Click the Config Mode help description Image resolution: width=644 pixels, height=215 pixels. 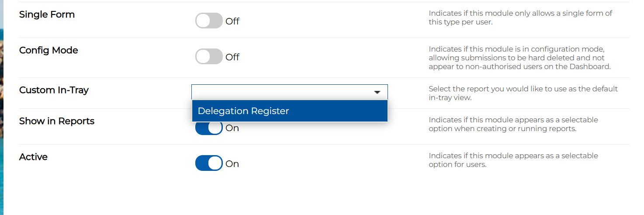coord(519,58)
